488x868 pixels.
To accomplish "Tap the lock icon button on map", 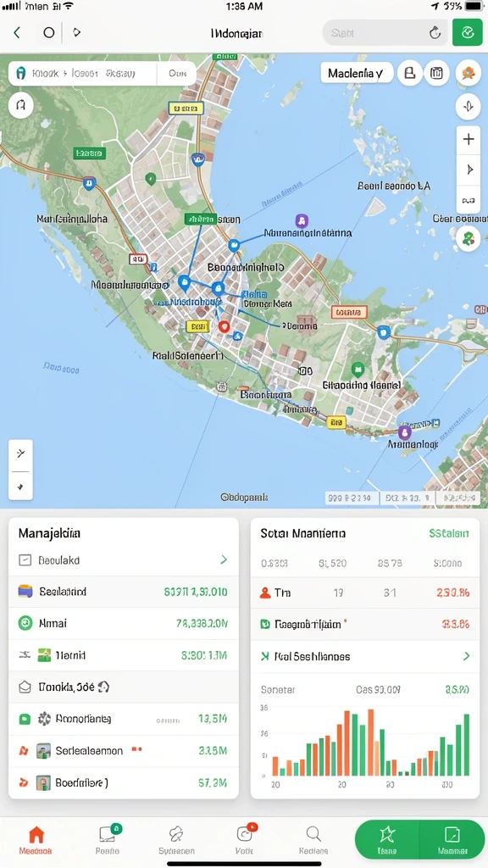I will coord(410,73).
